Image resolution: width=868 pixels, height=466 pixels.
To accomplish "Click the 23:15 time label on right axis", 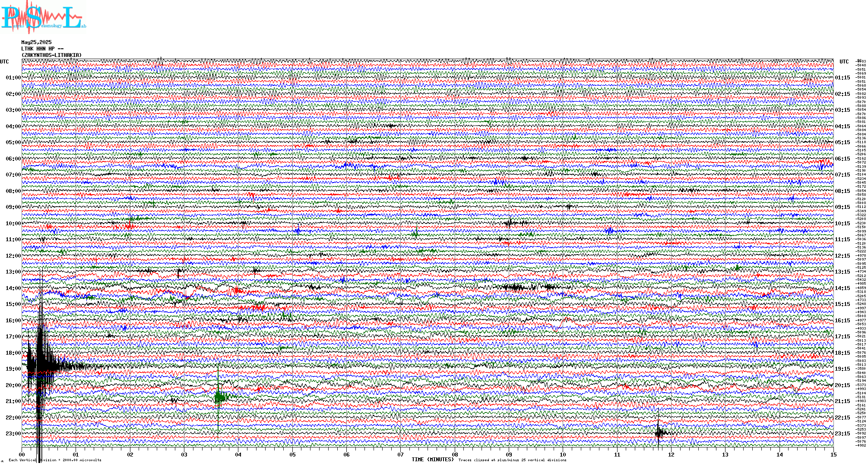I will (x=843, y=434).
